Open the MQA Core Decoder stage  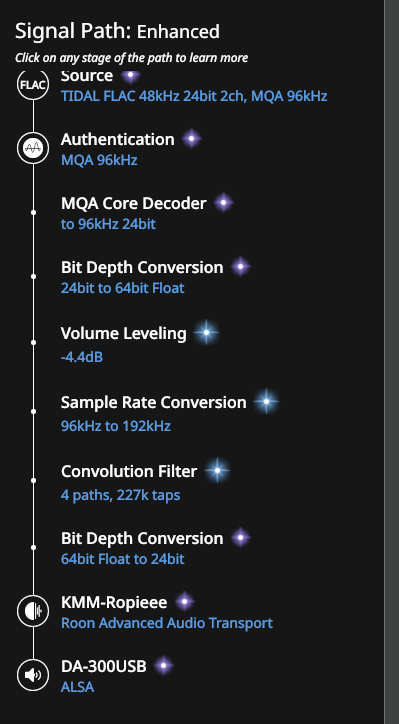[x=134, y=203]
